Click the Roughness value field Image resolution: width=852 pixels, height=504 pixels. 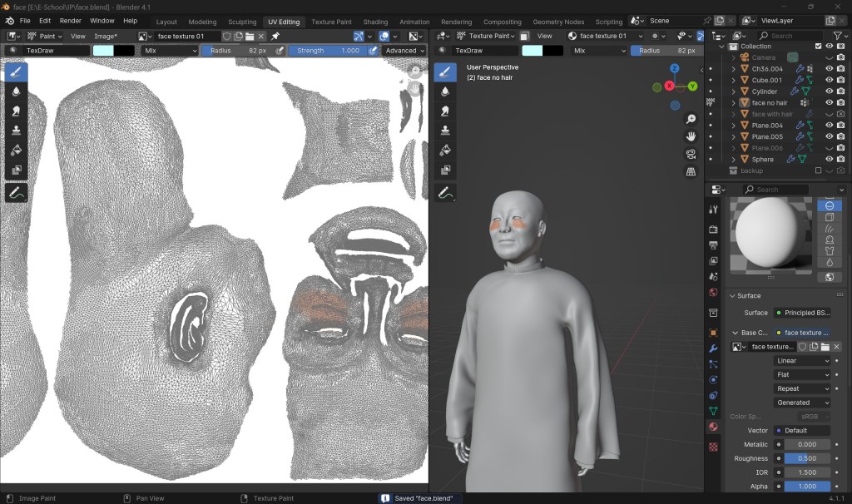[x=807, y=458]
